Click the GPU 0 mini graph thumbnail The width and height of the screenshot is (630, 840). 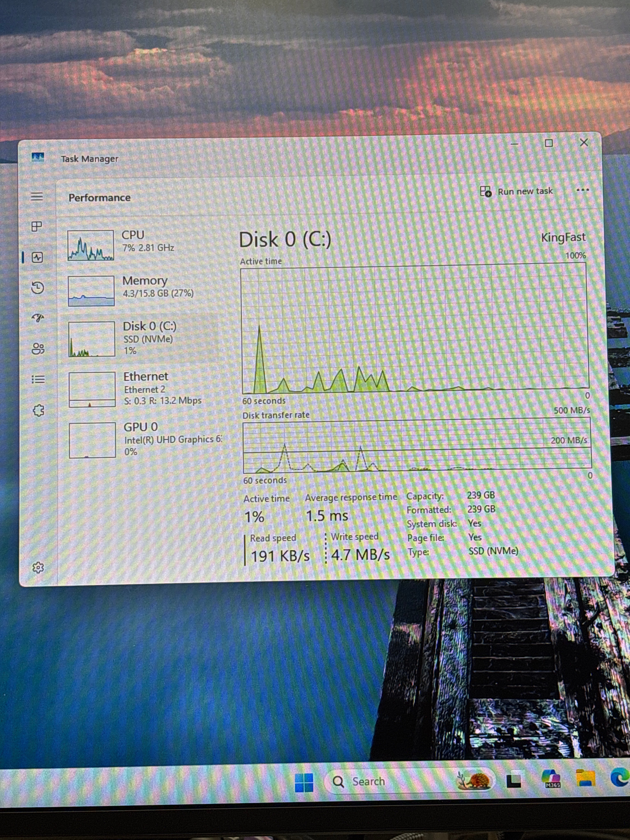pyautogui.click(x=92, y=440)
